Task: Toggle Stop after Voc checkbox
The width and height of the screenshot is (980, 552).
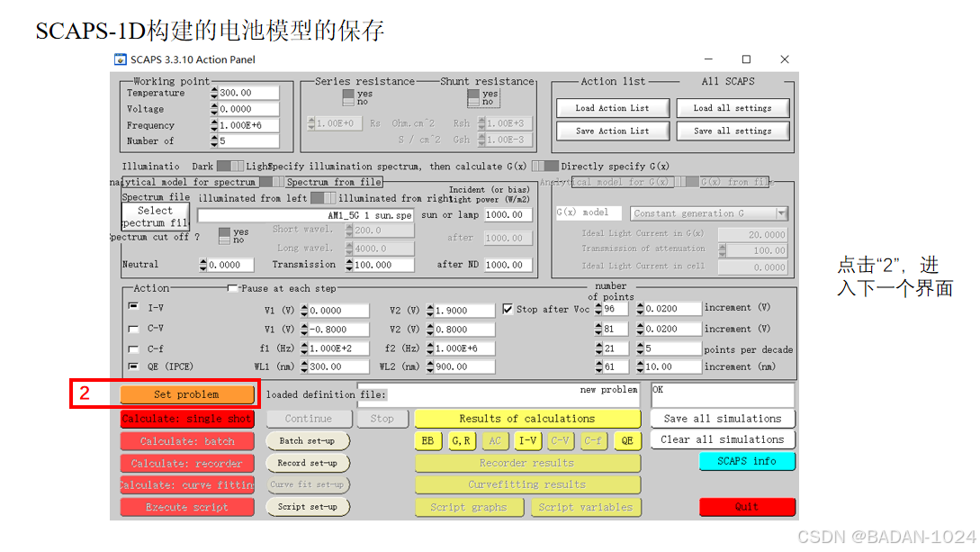Action: [x=508, y=309]
